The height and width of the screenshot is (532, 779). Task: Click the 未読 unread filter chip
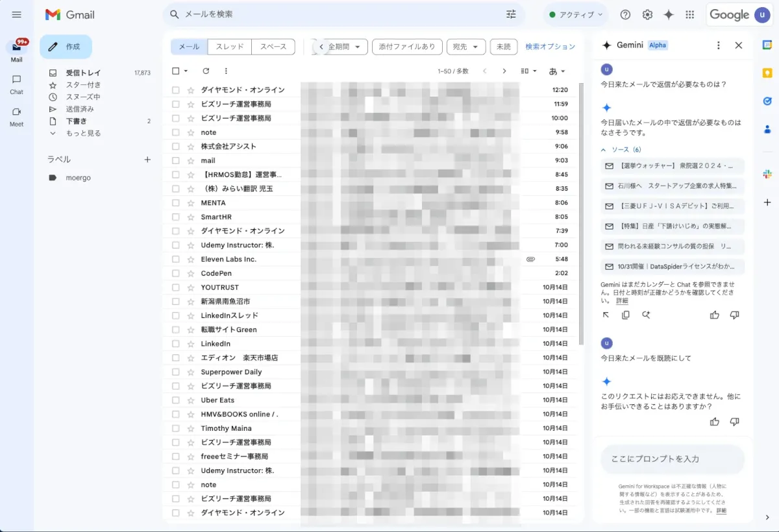pos(504,47)
